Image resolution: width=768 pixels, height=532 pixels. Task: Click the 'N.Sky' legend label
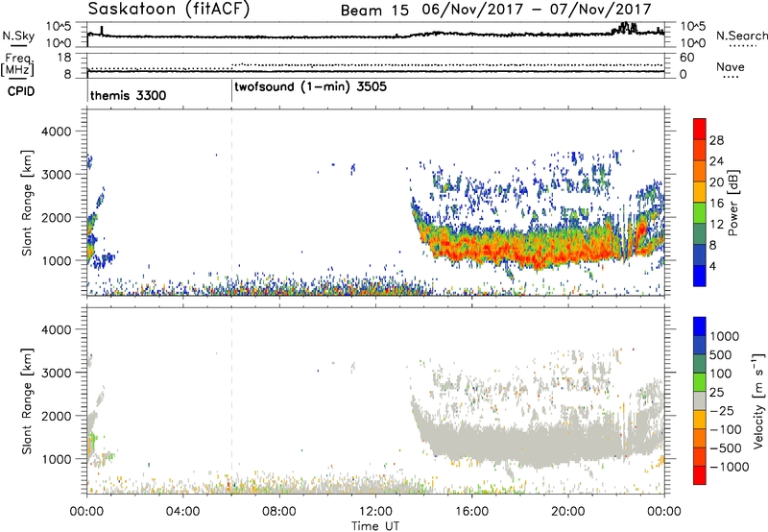tap(18, 36)
